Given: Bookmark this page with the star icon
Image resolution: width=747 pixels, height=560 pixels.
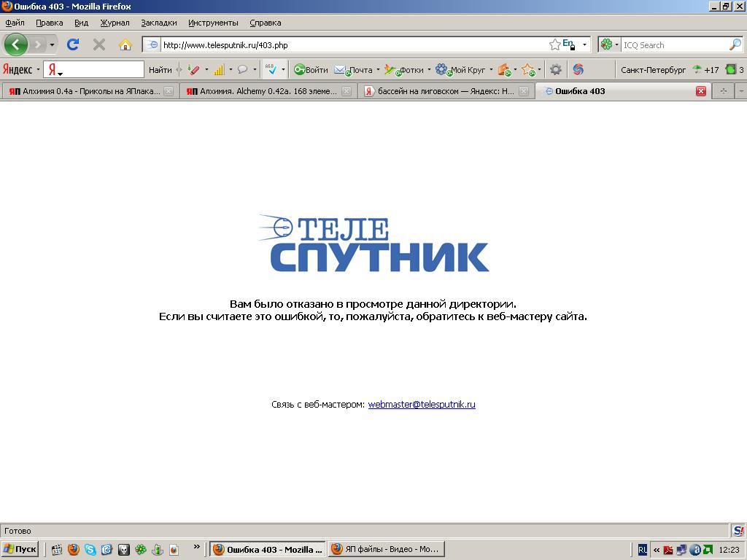Looking at the screenshot, I should pyautogui.click(x=554, y=45).
